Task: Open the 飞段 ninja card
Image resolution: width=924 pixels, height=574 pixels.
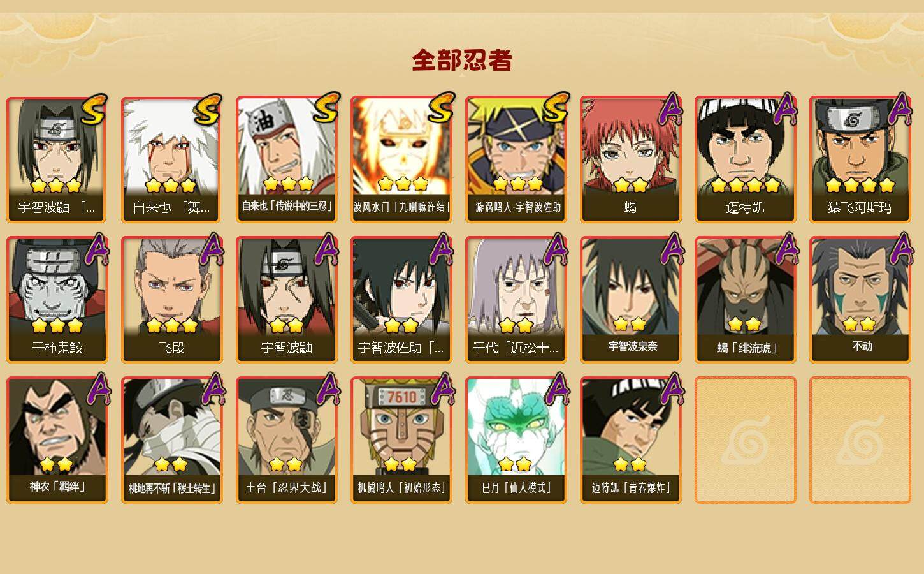Action: tap(171, 300)
